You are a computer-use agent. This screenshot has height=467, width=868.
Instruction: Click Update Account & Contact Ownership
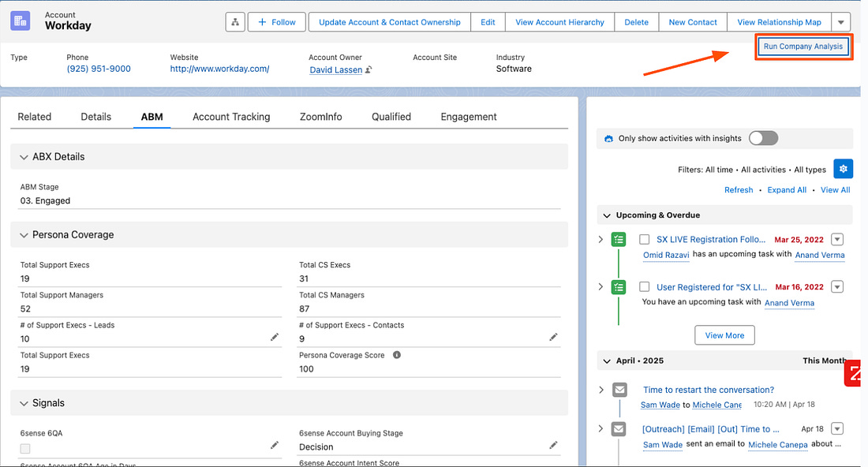(389, 22)
